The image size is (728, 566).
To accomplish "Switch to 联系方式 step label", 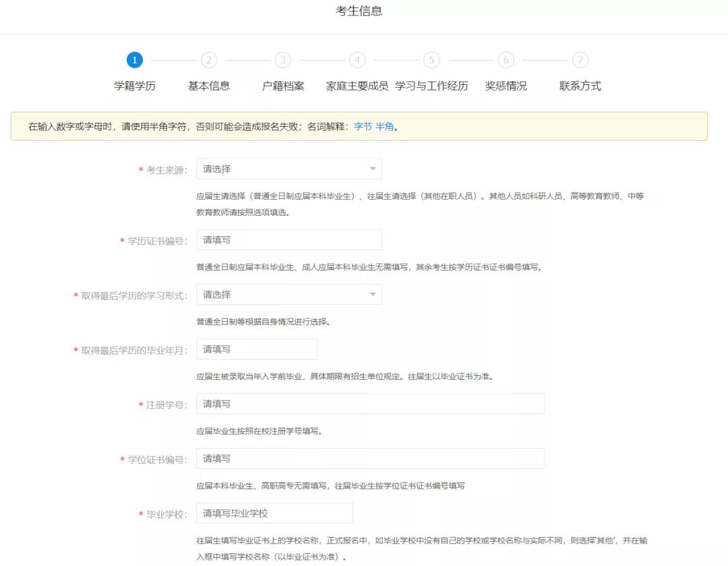I will point(580,86).
